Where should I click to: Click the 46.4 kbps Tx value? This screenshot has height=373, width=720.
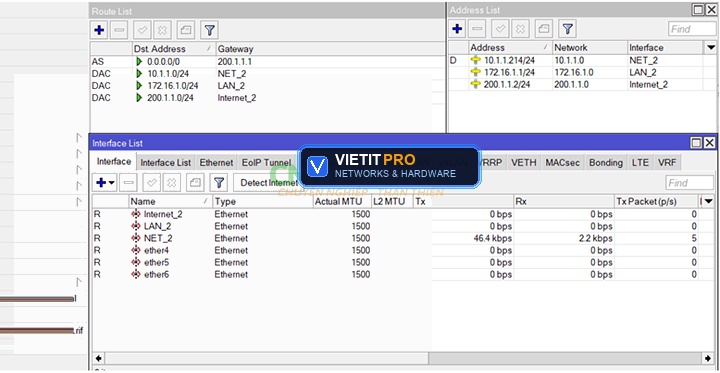click(492, 238)
